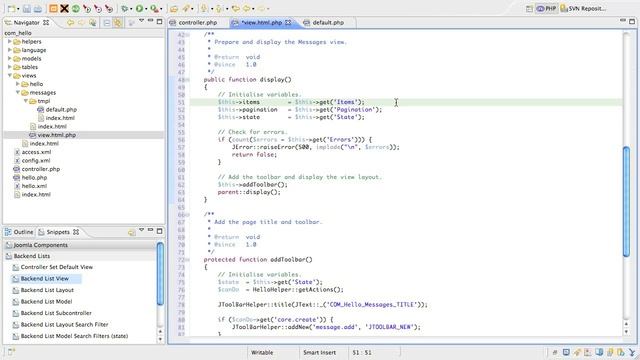Click the Smart Insert status bar field
Image resolution: width=640 pixels, height=360 pixels.
point(319,352)
